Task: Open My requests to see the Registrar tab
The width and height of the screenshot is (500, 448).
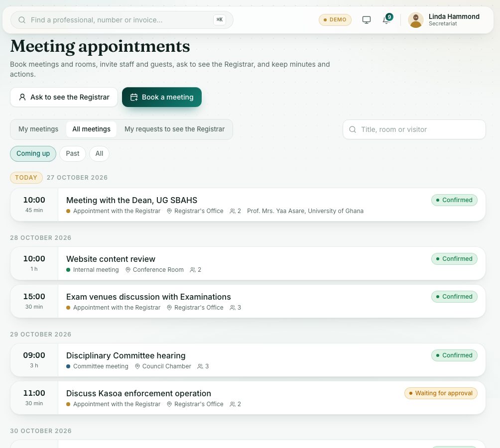Action: coord(174,129)
